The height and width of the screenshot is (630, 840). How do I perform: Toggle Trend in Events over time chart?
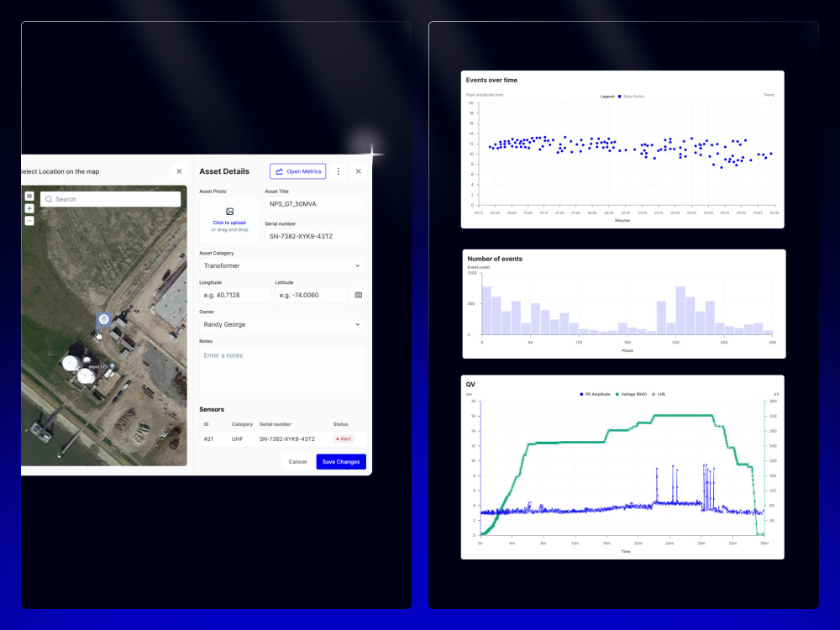coord(769,95)
